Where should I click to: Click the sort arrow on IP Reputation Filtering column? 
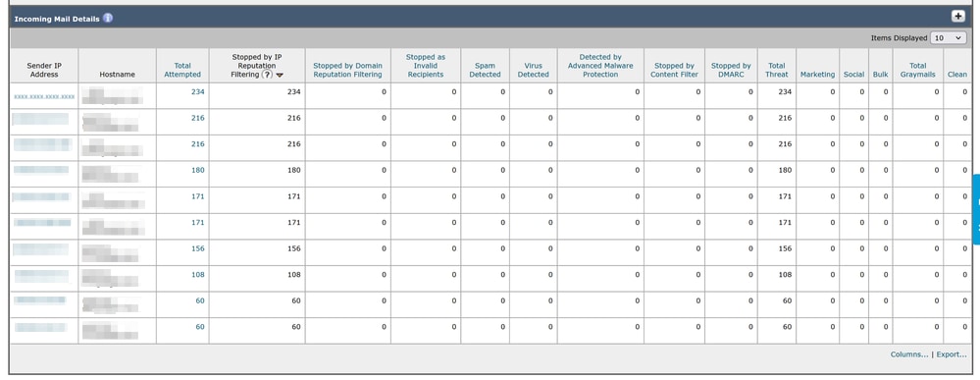click(x=280, y=76)
